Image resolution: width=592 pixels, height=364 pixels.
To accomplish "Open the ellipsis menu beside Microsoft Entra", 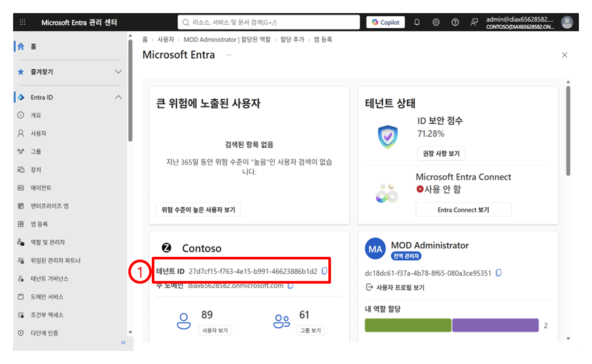I will 229,55.
